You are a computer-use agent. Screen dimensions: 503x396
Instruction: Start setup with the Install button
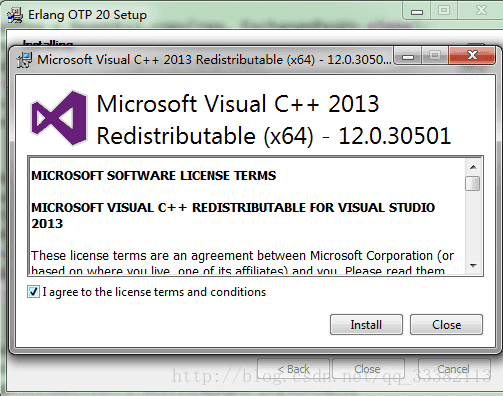coord(366,324)
